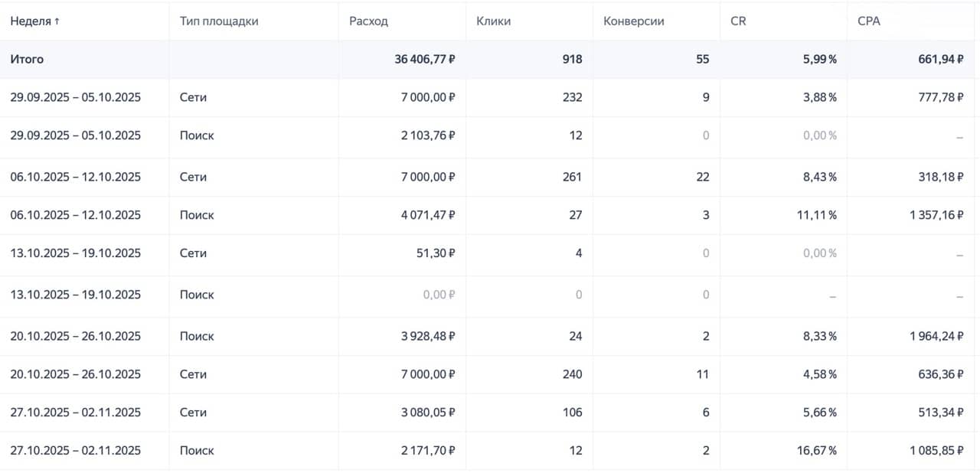The width and height of the screenshot is (980, 473).
Task: Sort by the "Расход" column header
Action: point(368,21)
